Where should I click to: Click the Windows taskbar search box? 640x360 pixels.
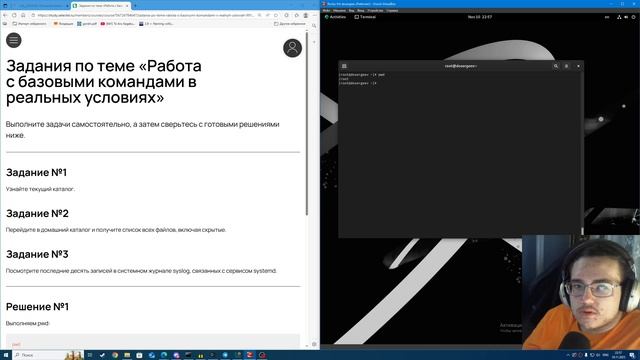tap(48, 355)
